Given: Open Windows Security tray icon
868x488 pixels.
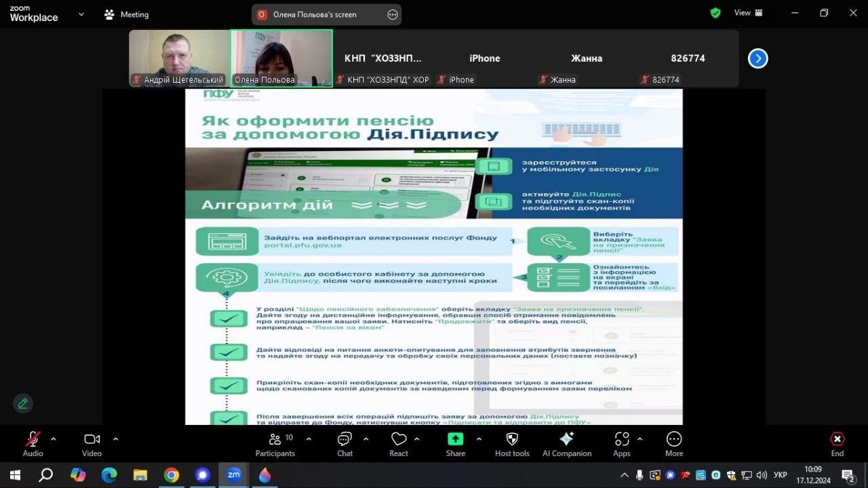Looking at the screenshot, I should tap(730, 475).
